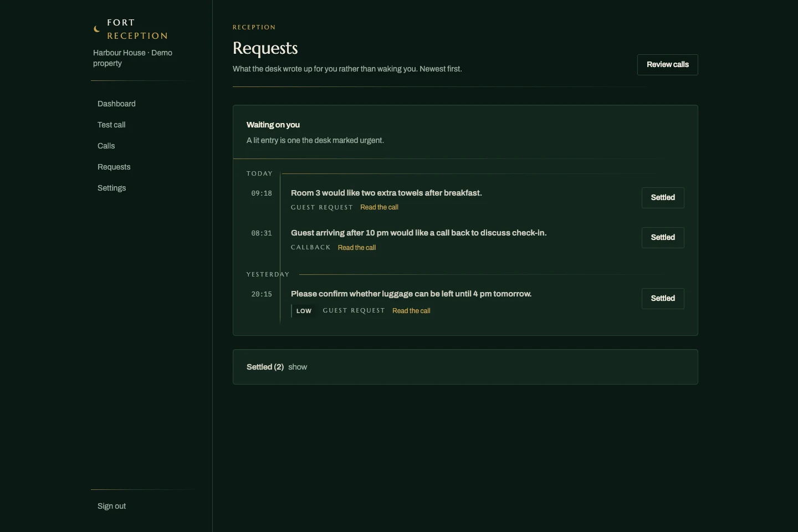Read the call for the towels request

click(x=379, y=207)
